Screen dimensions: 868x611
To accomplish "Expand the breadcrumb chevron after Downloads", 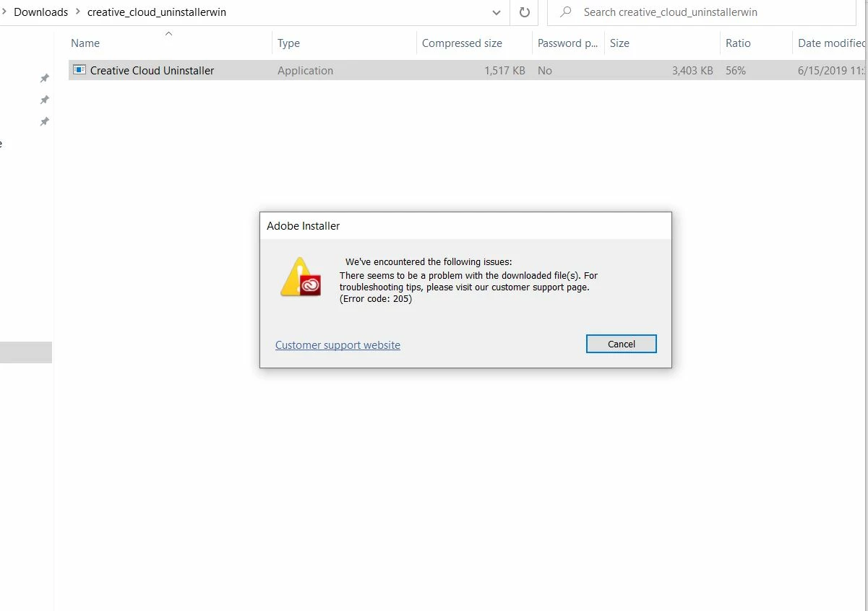I will coord(77,12).
